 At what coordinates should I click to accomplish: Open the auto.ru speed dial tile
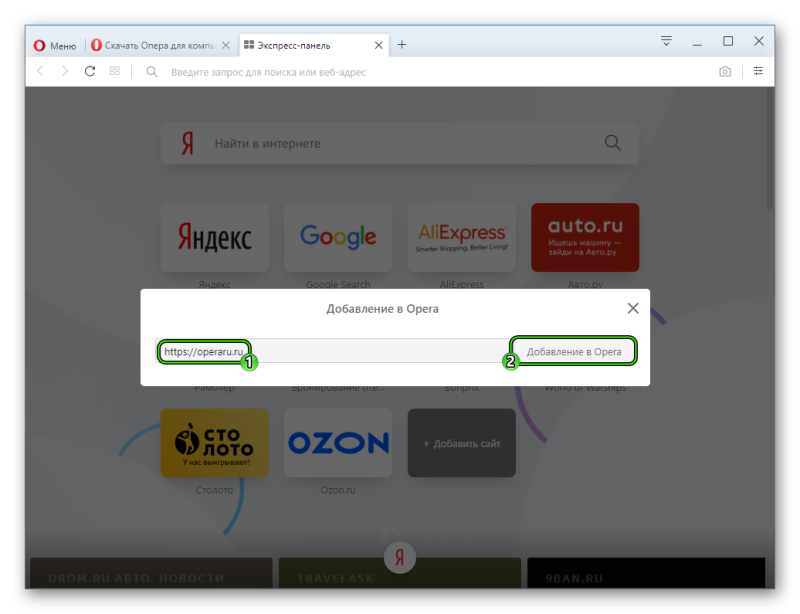[x=585, y=237]
